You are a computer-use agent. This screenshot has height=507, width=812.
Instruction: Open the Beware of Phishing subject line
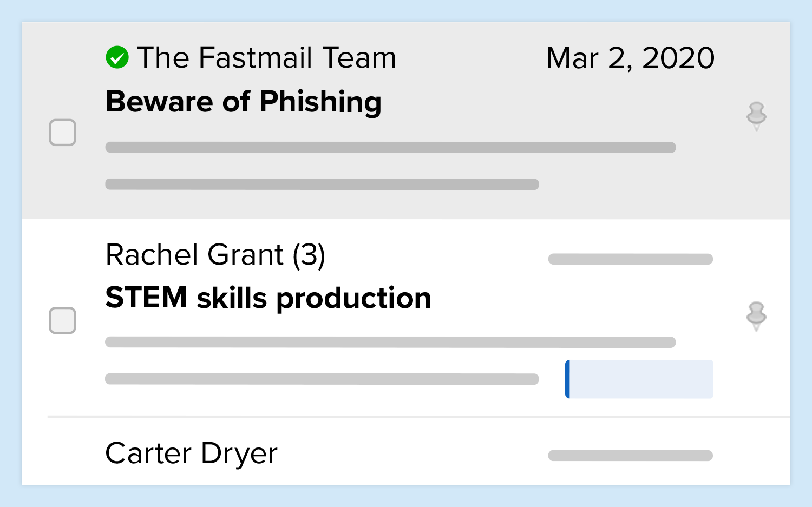244,102
